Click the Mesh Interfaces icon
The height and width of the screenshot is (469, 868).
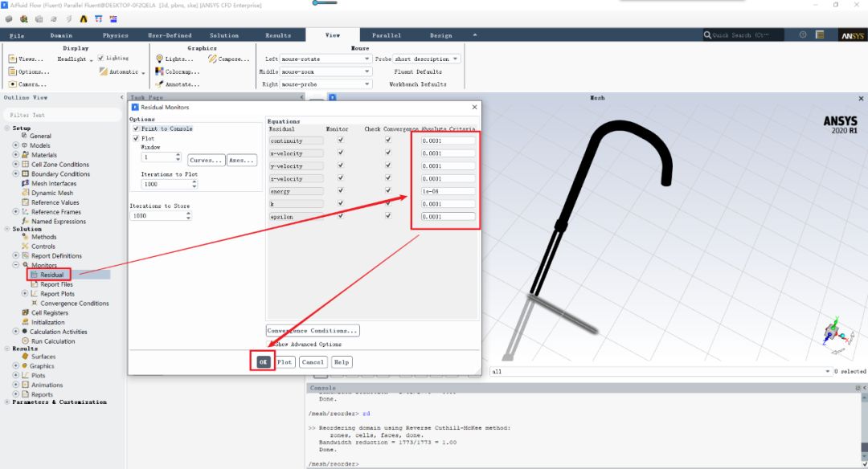(x=25, y=183)
